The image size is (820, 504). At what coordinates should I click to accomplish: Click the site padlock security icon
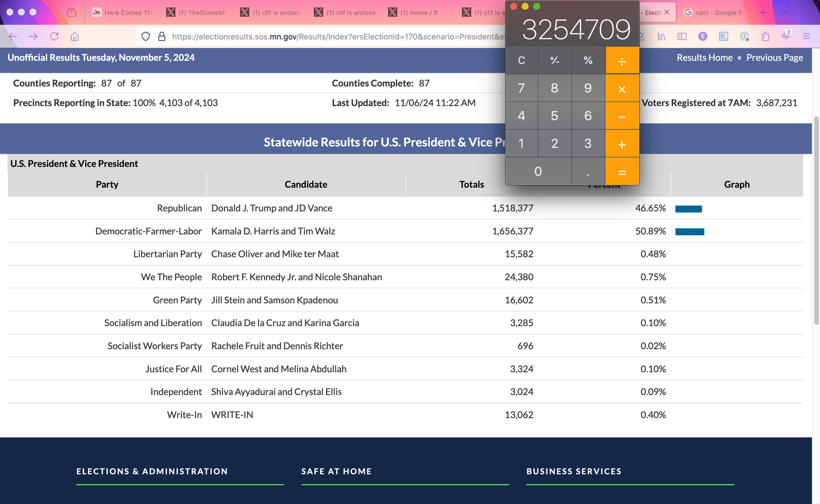[x=162, y=36]
